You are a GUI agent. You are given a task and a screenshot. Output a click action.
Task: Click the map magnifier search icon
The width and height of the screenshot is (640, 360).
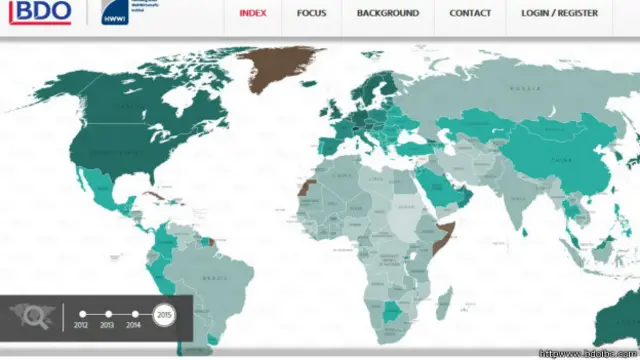33,316
